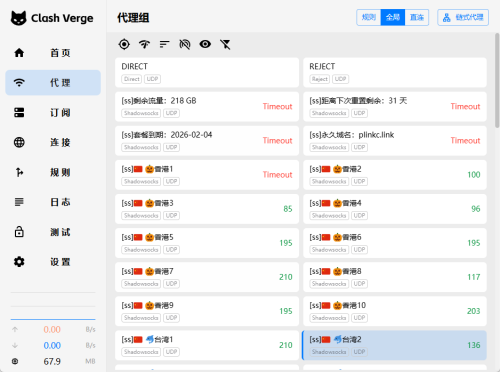Screen dimensions: 500x372
Task: Go to 首页 in the sidebar
Action: coord(53,53)
